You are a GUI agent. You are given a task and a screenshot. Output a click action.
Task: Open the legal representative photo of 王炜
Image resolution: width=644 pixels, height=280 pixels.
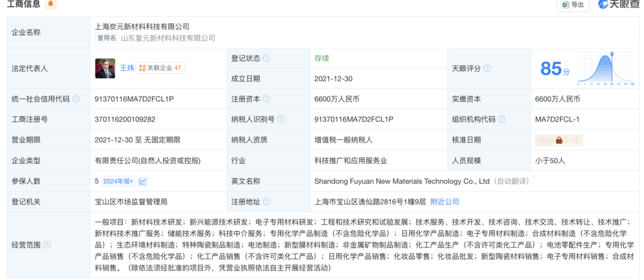pyautogui.click(x=105, y=69)
